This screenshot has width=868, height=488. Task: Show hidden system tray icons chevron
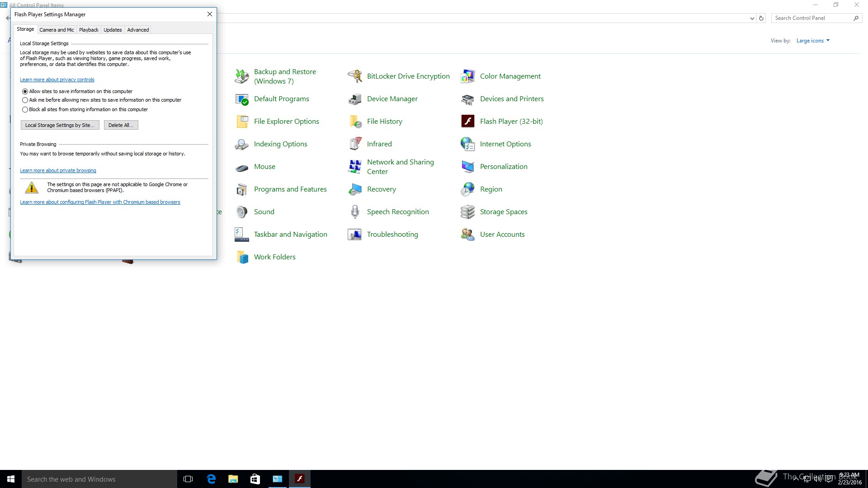(x=796, y=479)
